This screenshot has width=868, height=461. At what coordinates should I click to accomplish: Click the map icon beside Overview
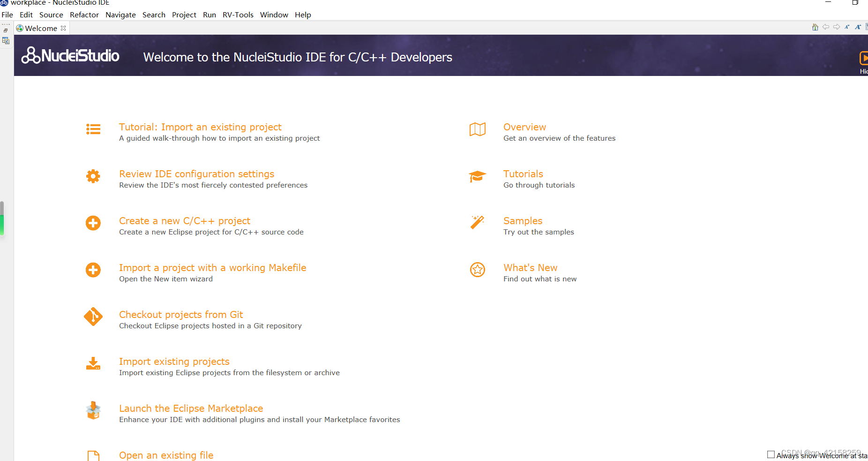[x=477, y=129]
